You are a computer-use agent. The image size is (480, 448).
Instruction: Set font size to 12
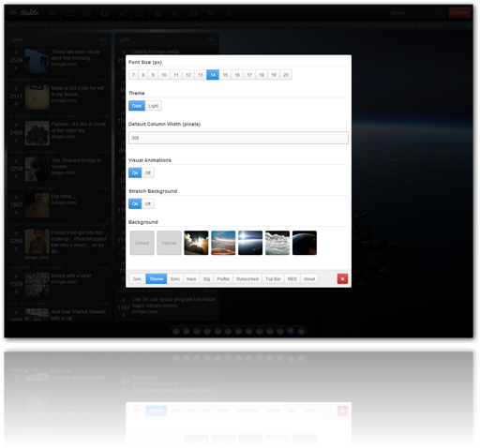click(188, 75)
